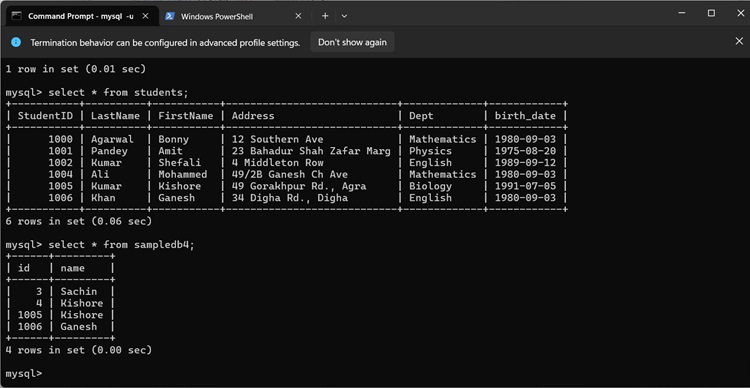Maximize the terminal window
Viewport: 750px width, 388px height.
[711, 13]
